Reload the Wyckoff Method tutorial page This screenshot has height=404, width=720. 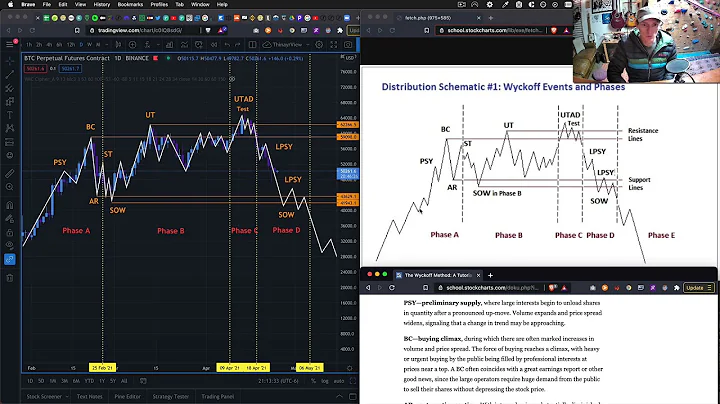[392, 287]
